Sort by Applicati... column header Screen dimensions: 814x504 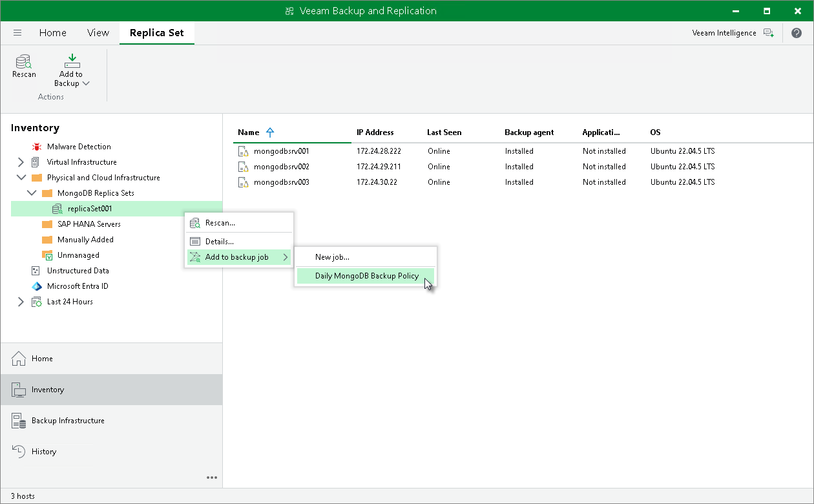601,132
